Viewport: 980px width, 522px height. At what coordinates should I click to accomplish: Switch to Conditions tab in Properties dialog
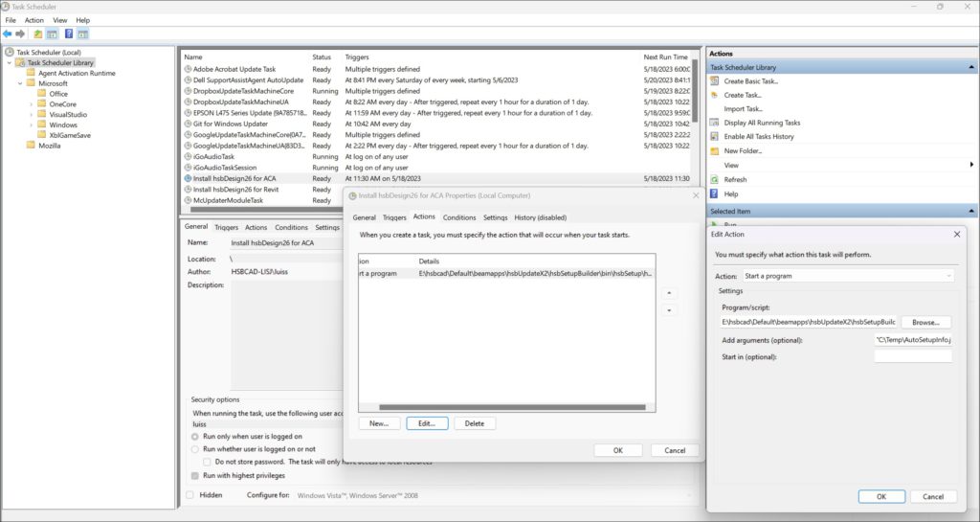[459, 217]
